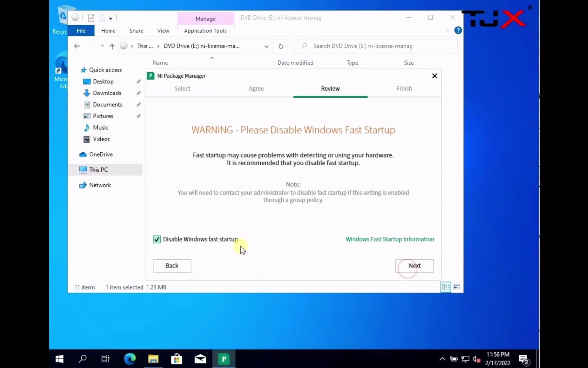Close the NI Package Manager dialog
The width and height of the screenshot is (588, 368).
click(x=435, y=76)
